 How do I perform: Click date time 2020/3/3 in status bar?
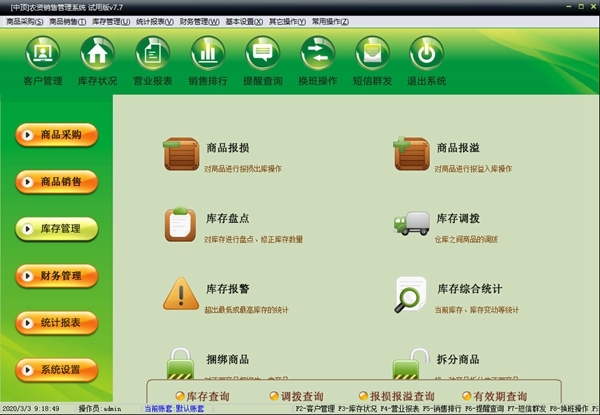pyautogui.click(x=31, y=409)
